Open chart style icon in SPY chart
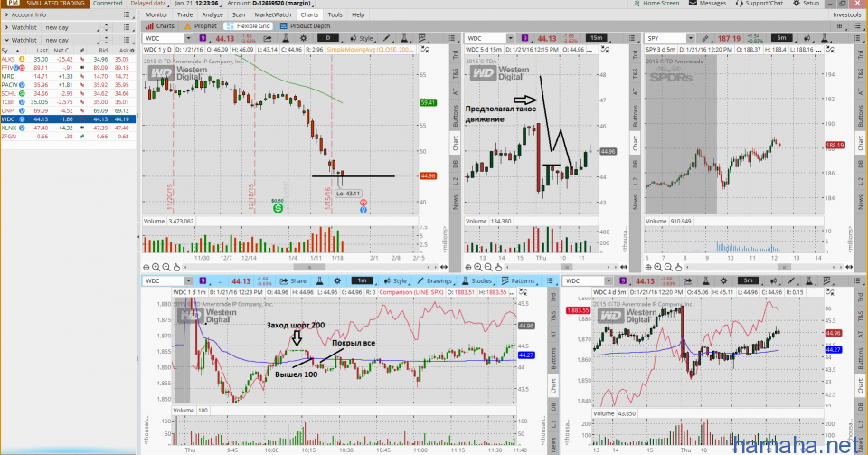Image resolution: width=868 pixels, height=455 pixels. click(807, 38)
